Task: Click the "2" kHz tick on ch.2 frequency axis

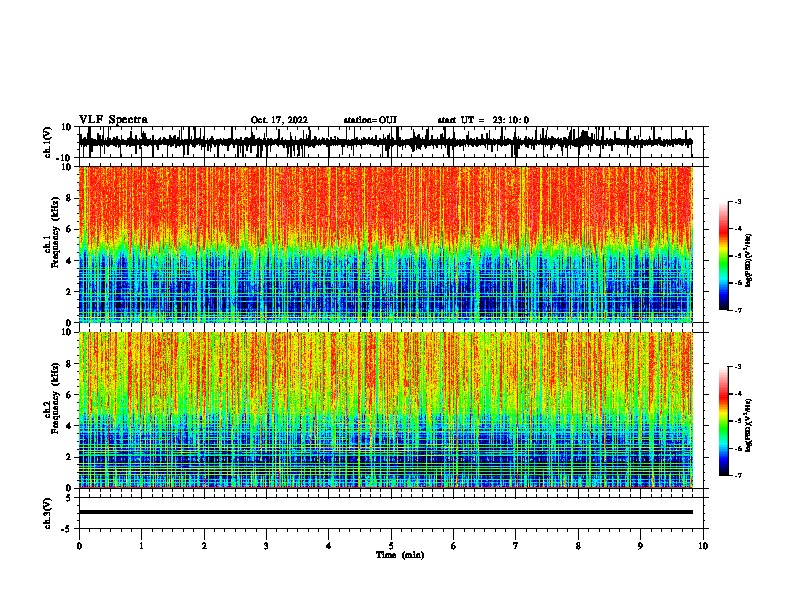Action: coord(69,457)
